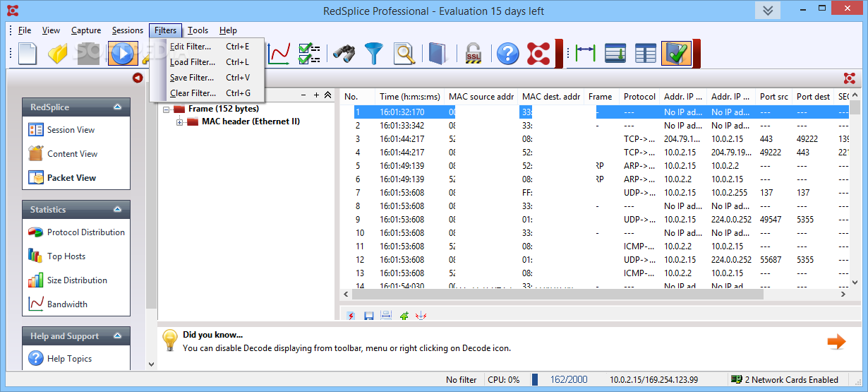This screenshot has height=392, width=868.
Task: Sort by the Time (h:m:s:ms) column header
Action: click(x=409, y=97)
